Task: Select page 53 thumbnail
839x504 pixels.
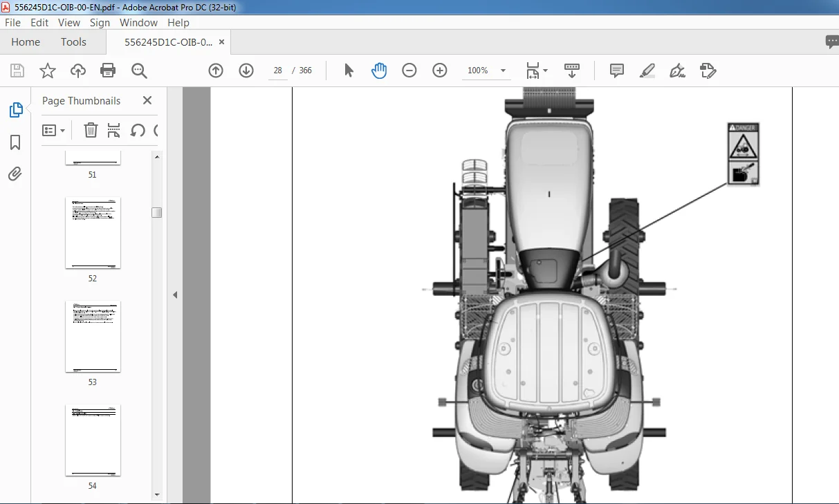Action: [x=93, y=337]
